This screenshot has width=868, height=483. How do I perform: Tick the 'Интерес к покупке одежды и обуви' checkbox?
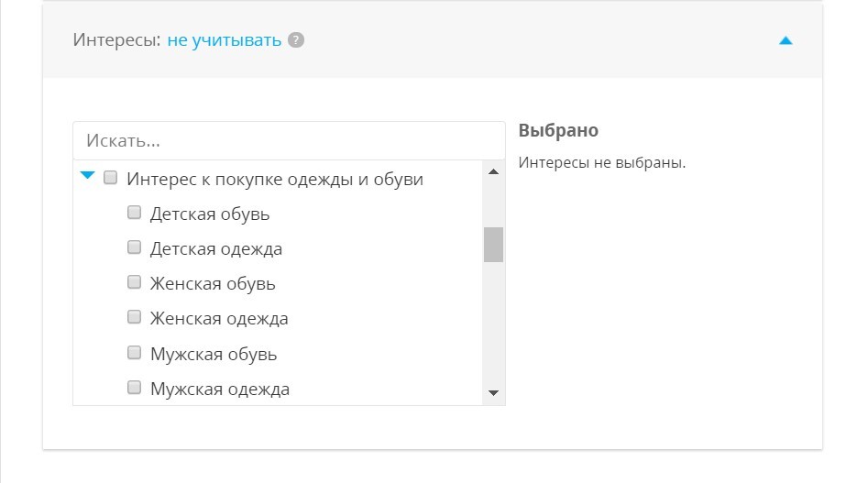[x=111, y=178]
